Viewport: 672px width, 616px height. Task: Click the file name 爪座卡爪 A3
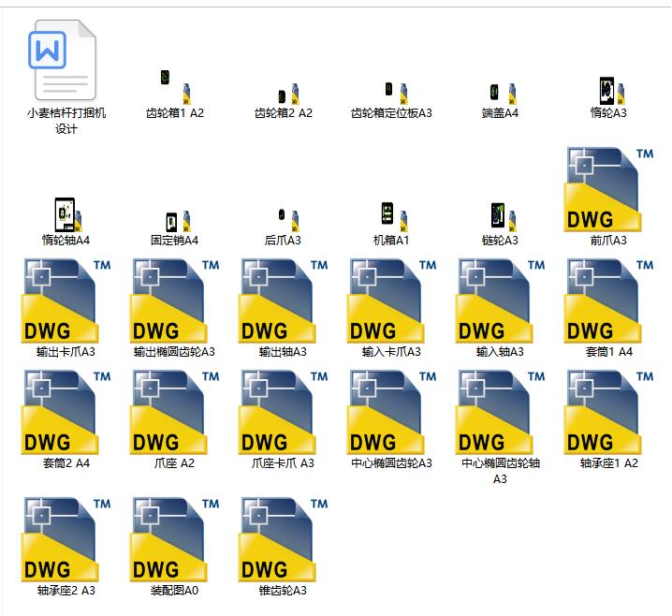283,463
